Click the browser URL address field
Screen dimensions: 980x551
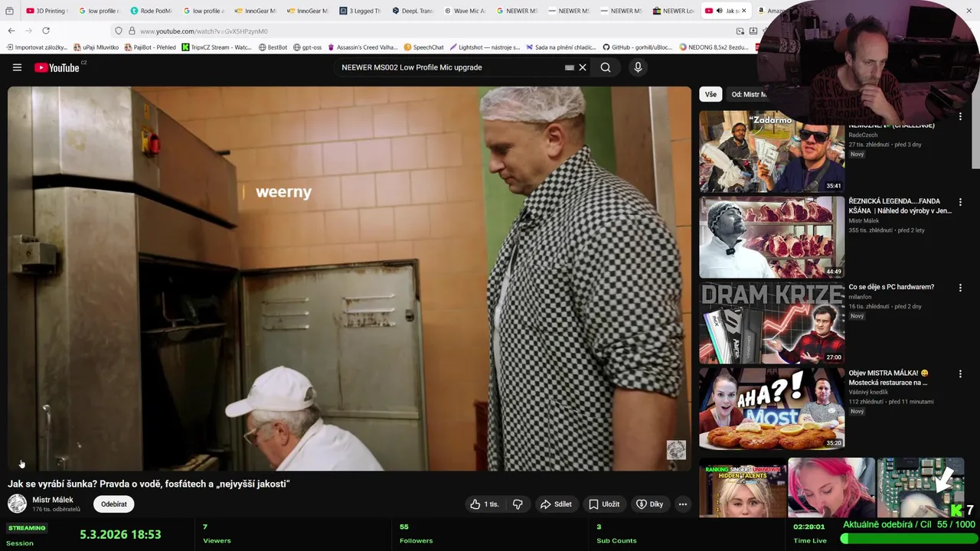point(429,31)
